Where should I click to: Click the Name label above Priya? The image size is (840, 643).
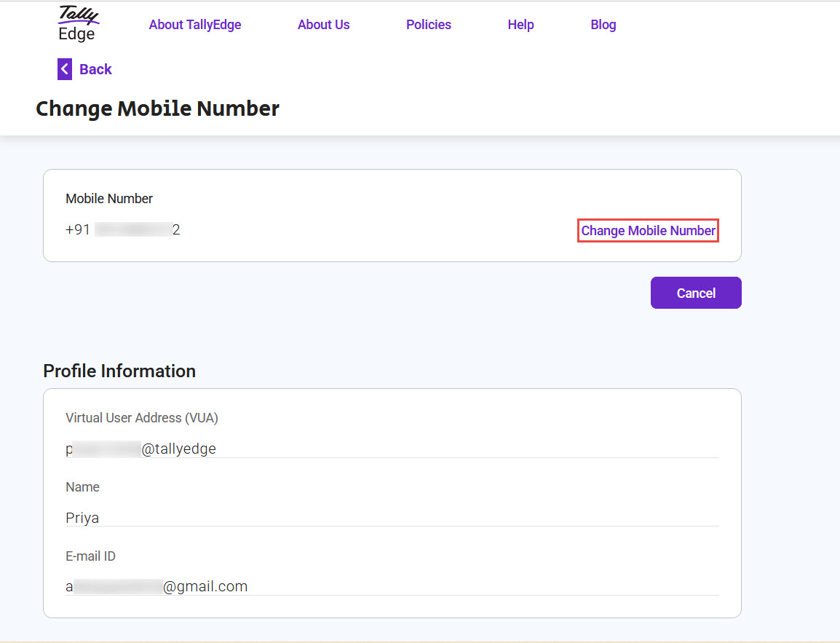coord(82,487)
